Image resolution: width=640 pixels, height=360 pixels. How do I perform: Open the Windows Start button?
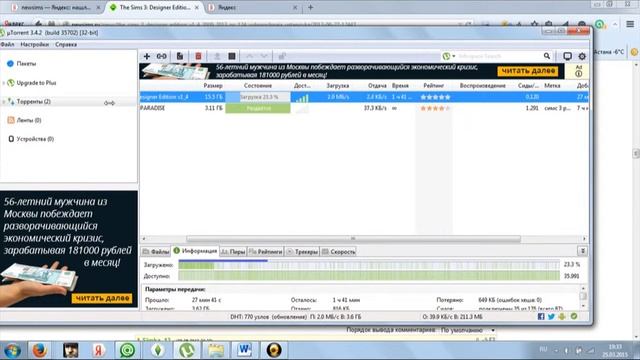(x=12, y=350)
